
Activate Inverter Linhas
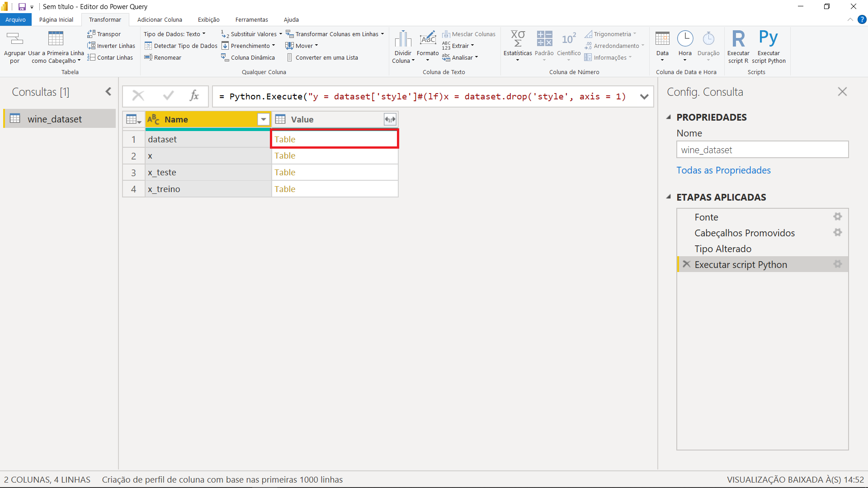(x=93, y=45)
